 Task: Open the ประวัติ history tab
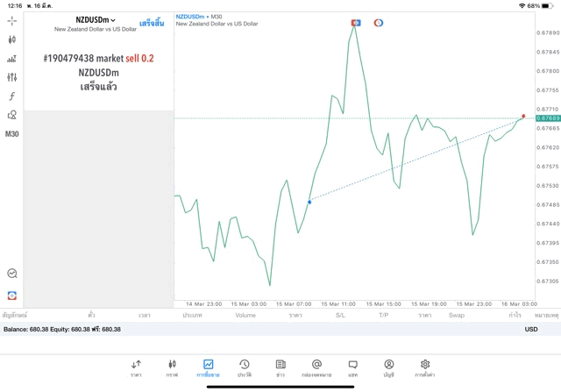pyautogui.click(x=245, y=368)
